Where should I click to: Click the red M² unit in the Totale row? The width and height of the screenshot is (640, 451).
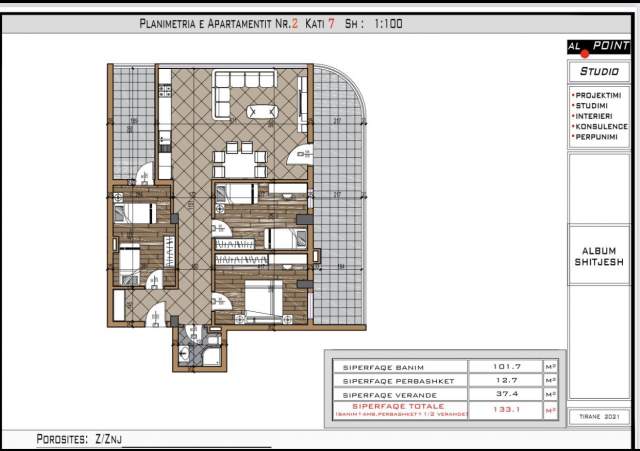(x=551, y=410)
